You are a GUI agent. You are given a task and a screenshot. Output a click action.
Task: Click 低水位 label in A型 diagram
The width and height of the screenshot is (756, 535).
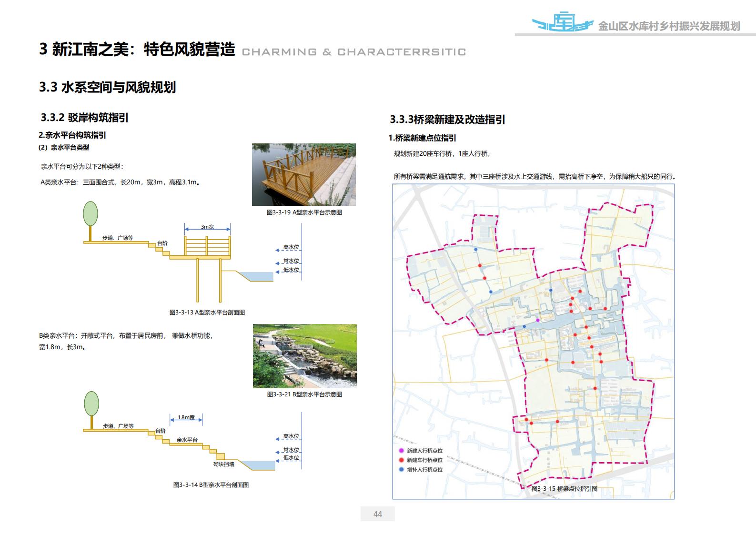pos(291,270)
